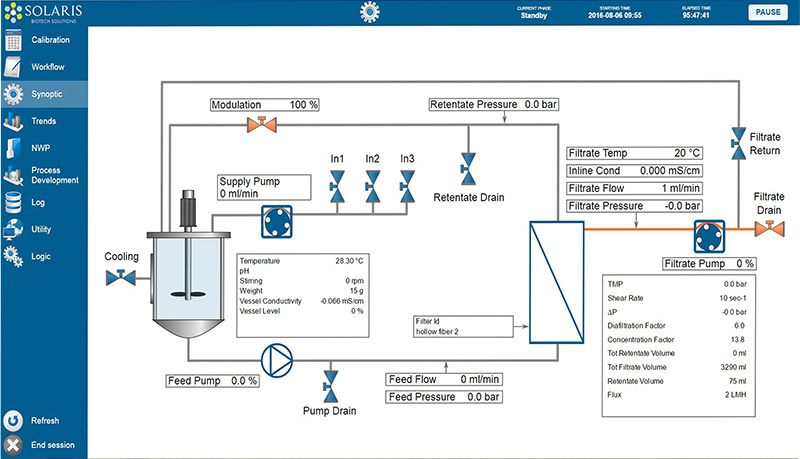Click the Elapsed Time 95:47:41 display
The height and width of the screenshot is (459, 800).
point(696,12)
